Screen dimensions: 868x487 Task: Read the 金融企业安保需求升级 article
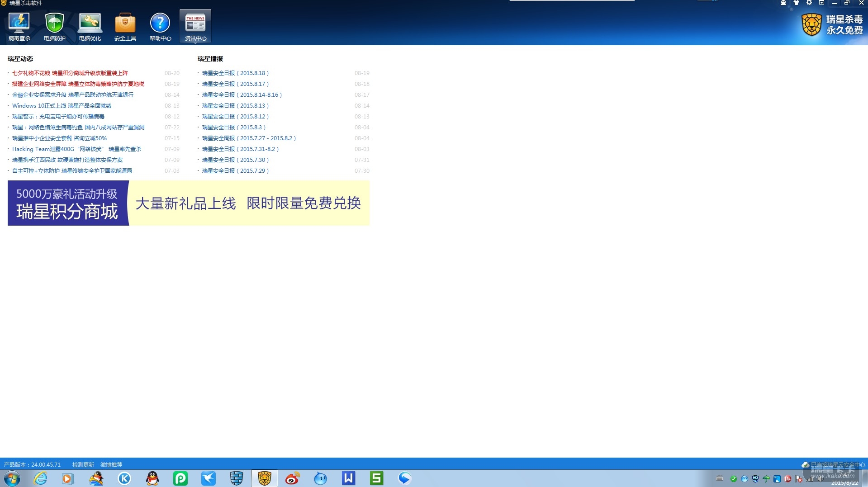(73, 95)
